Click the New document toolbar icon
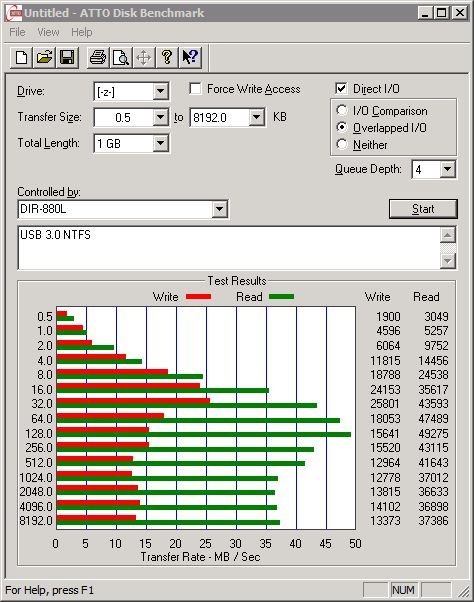Viewport: 474px width, 602px height. pos(21,58)
